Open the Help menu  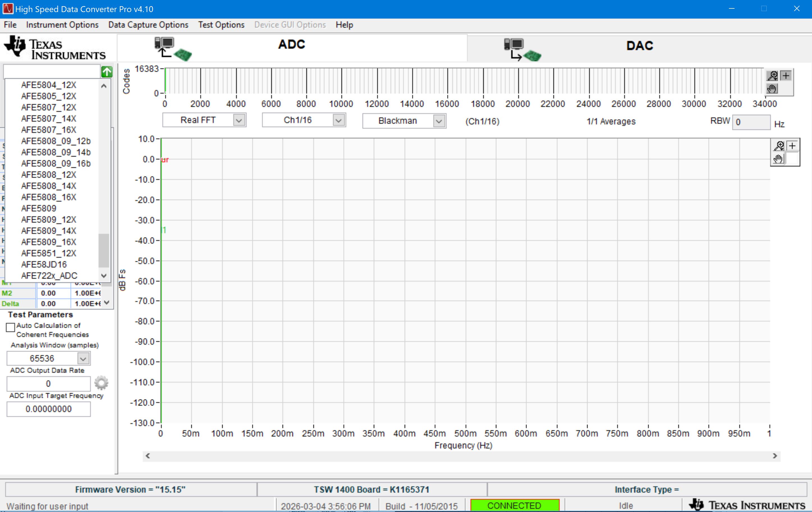click(344, 25)
